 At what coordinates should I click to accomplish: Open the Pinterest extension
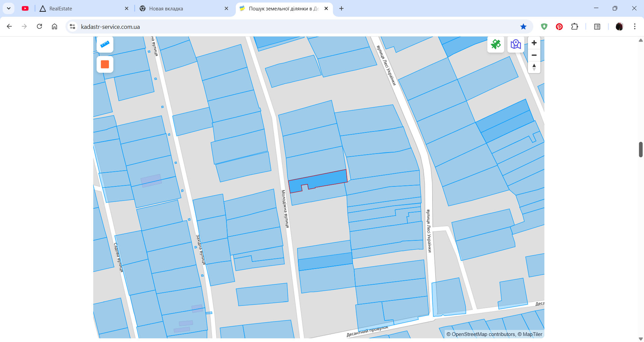559,26
